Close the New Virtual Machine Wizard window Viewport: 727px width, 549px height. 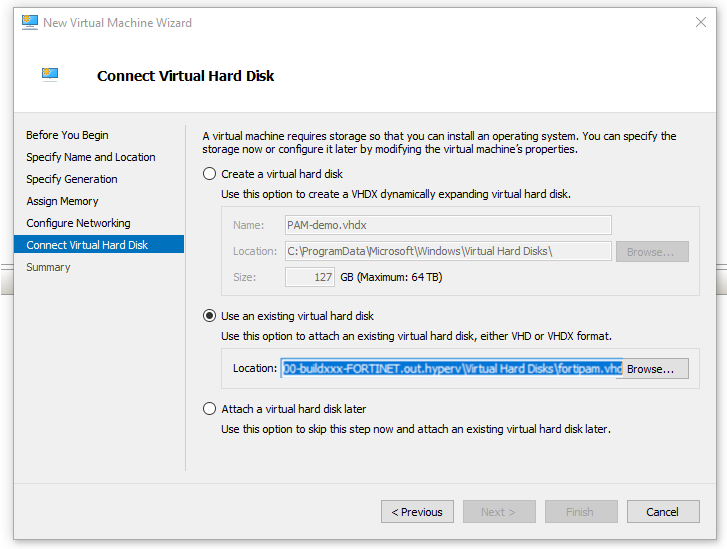[x=699, y=22]
